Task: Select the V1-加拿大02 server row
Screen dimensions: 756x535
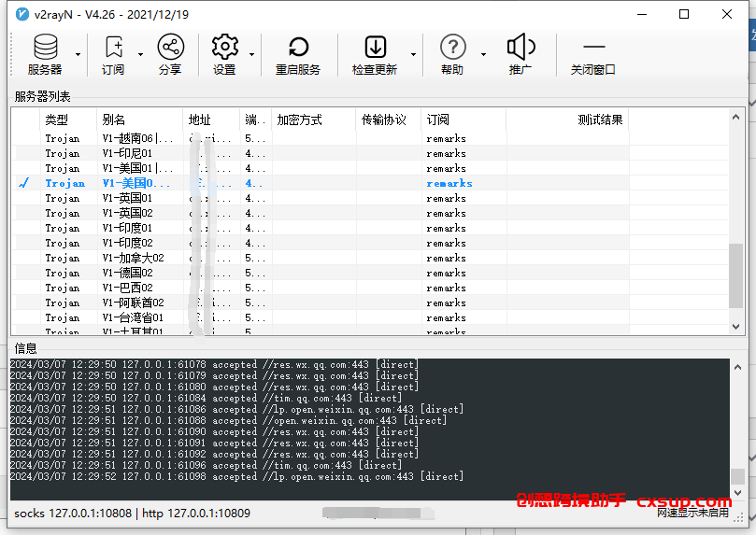Action: click(370, 258)
